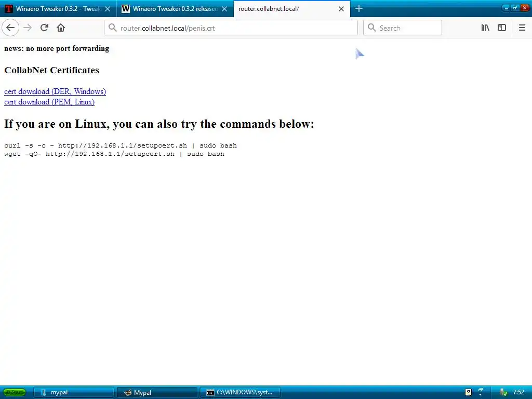Click the no more port forwarding news text
The width and height of the screenshot is (532, 399).
click(57, 48)
